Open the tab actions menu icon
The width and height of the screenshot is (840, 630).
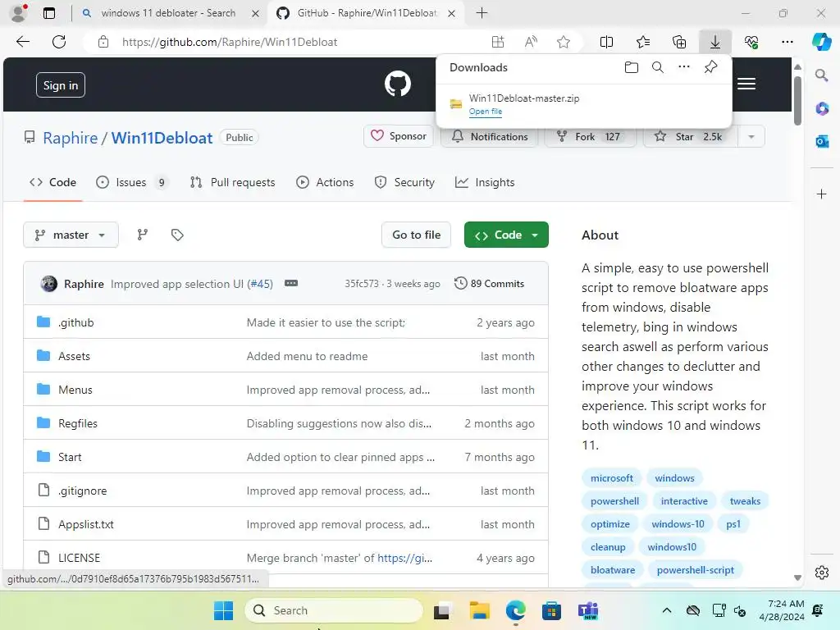[x=49, y=13]
